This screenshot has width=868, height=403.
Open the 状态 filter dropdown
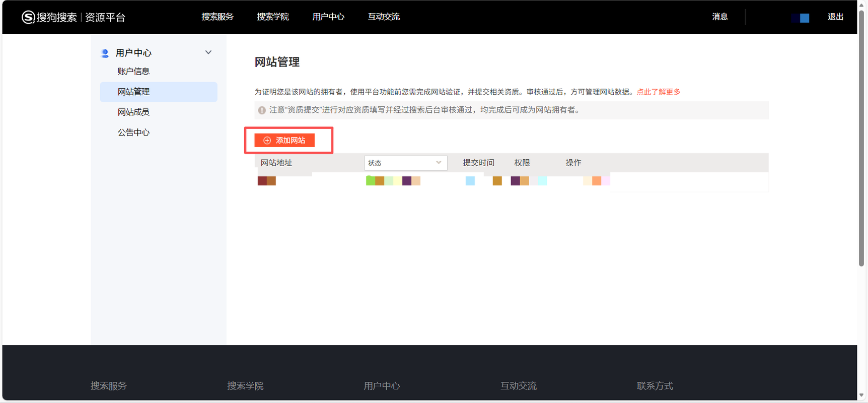coord(406,163)
